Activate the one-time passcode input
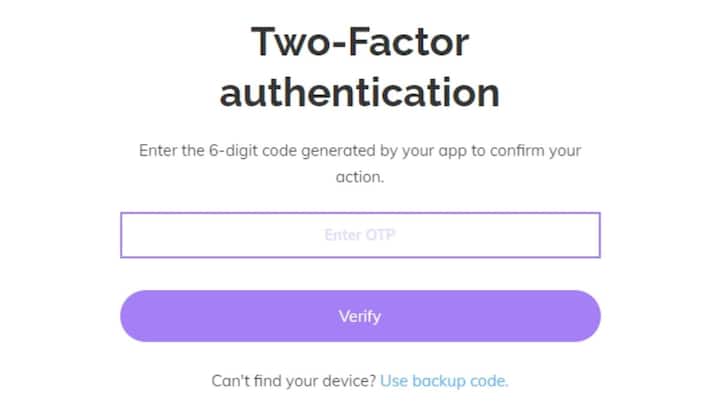The image size is (720, 405). pos(360,235)
